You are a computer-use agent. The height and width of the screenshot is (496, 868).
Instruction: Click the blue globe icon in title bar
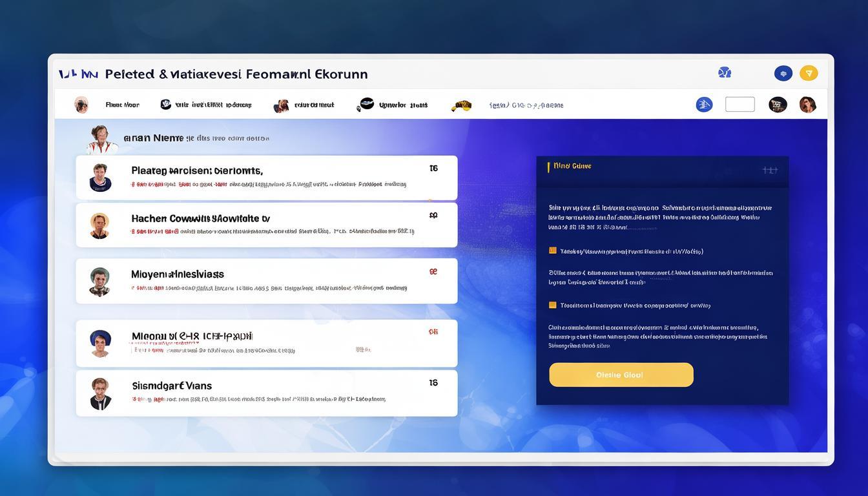pos(725,72)
